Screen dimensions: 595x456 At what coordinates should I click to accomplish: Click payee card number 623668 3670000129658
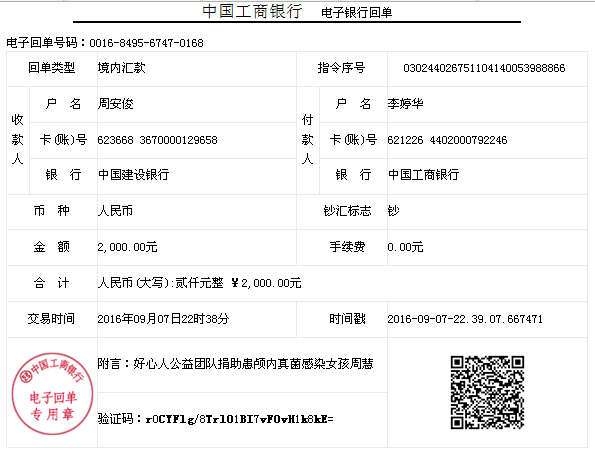pyautogui.click(x=157, y=140)
